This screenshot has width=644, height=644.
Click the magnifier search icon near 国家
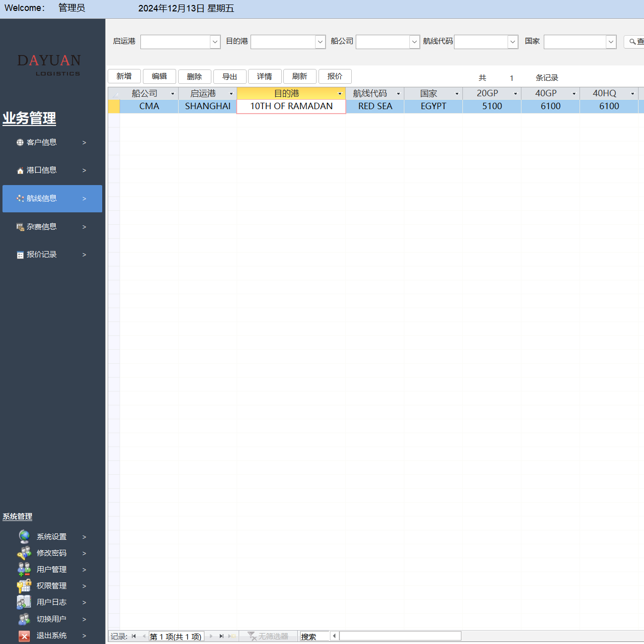(632, 42)
